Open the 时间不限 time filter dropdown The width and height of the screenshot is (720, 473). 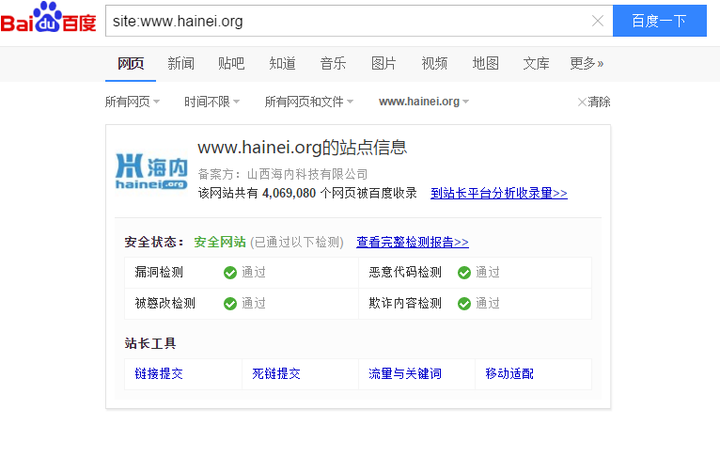point(212,101)
